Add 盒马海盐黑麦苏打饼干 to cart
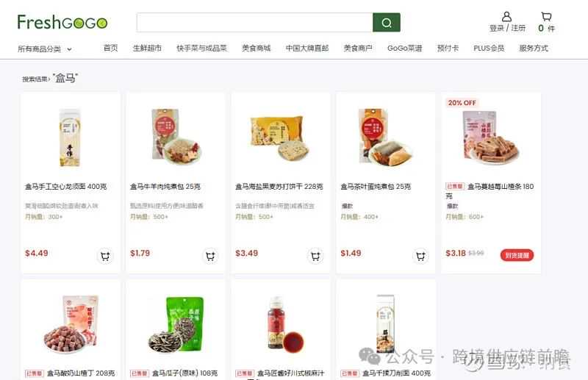 (315, 256)
